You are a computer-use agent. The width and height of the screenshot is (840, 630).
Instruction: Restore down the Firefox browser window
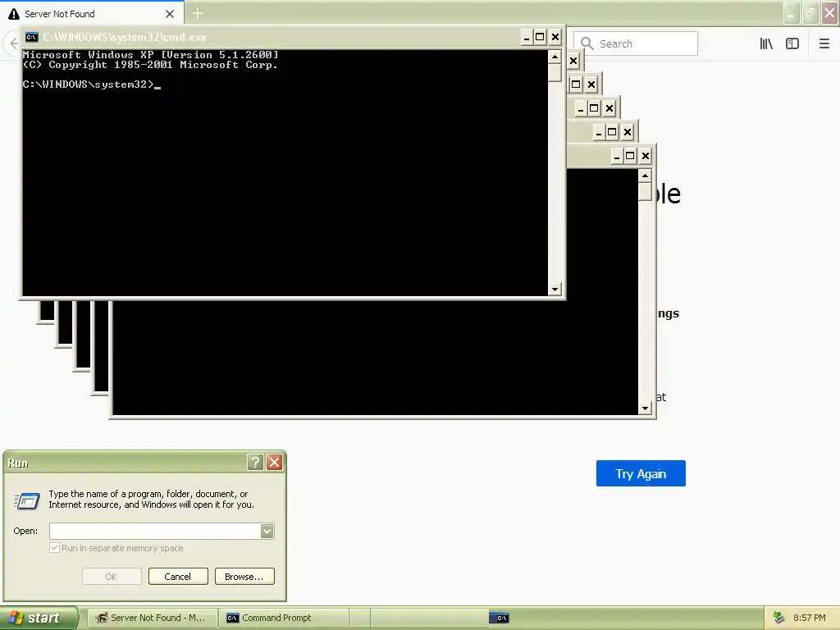(x=810, y=13)
